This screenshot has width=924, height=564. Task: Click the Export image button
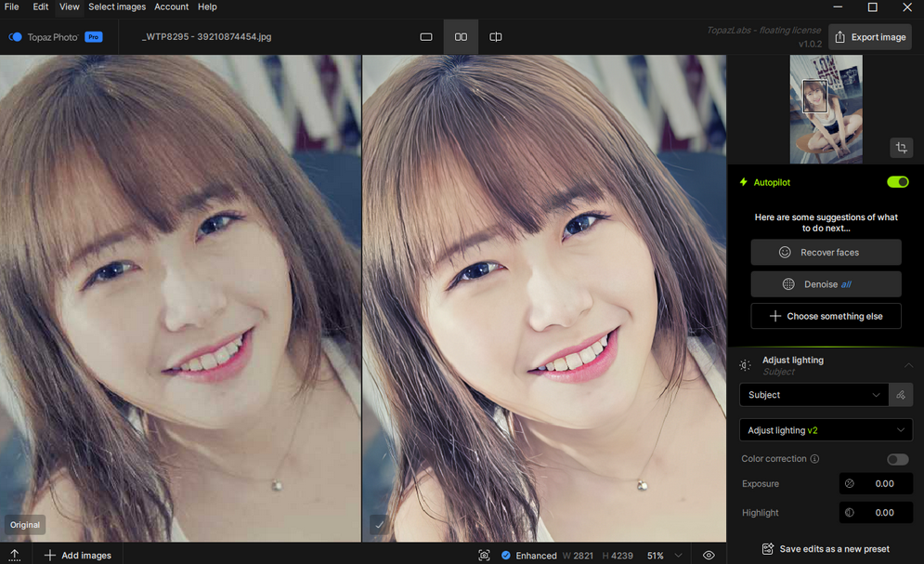(x=869, y=37)
